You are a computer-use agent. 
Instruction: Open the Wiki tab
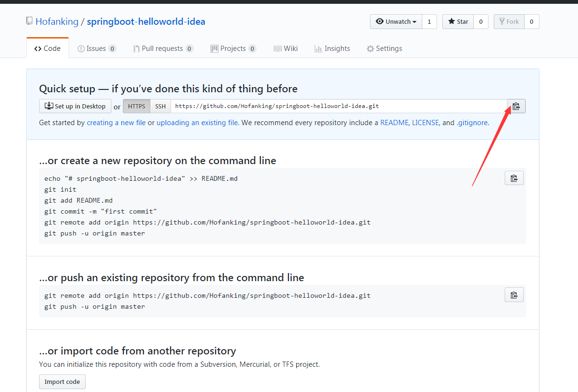[x=286, y=48]
